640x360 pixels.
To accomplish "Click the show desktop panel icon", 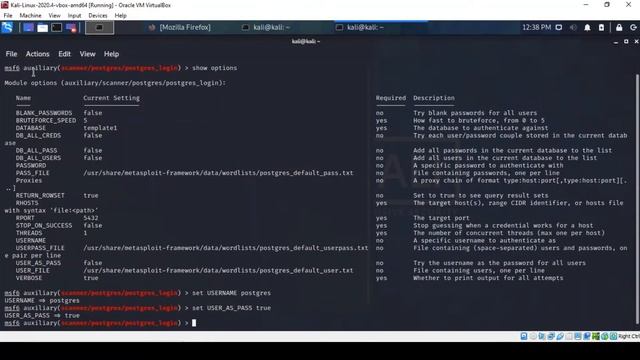I will click(28, 27).
